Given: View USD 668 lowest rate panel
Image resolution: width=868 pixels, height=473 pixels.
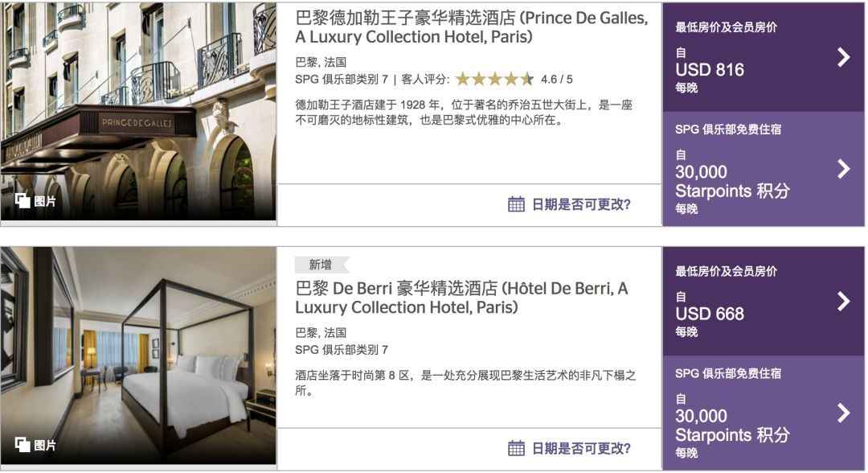Looking at the screenshot, I should pos(764,302).
